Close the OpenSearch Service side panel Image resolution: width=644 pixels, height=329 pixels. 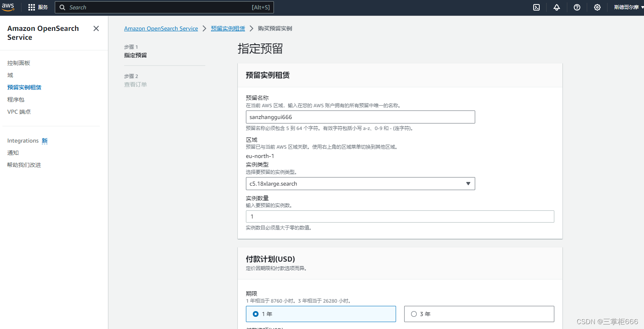pyautogui.click(x=96, y=28)
